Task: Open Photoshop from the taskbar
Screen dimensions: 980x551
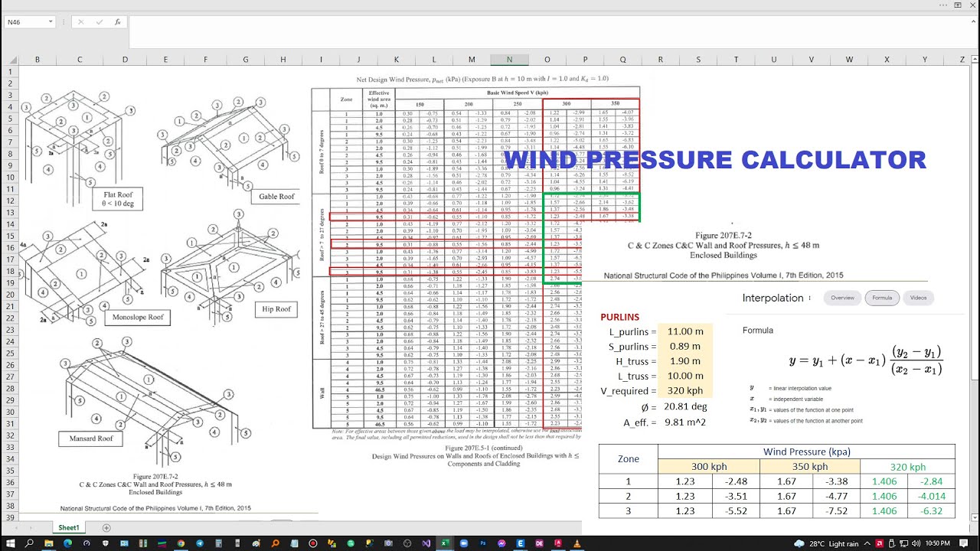Action: click(483, 543)
